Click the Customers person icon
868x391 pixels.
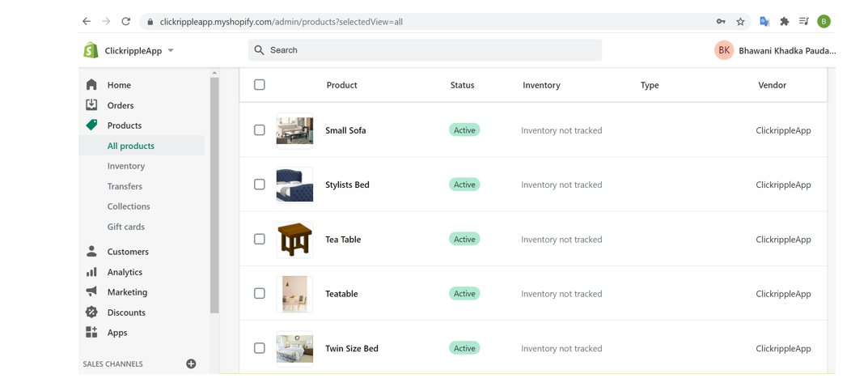(91, 252)
